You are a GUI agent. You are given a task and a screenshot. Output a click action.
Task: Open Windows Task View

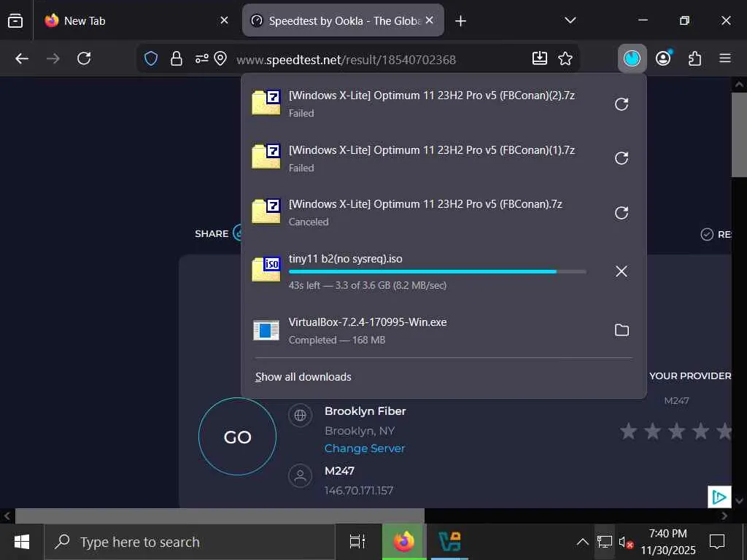point(357,542)
